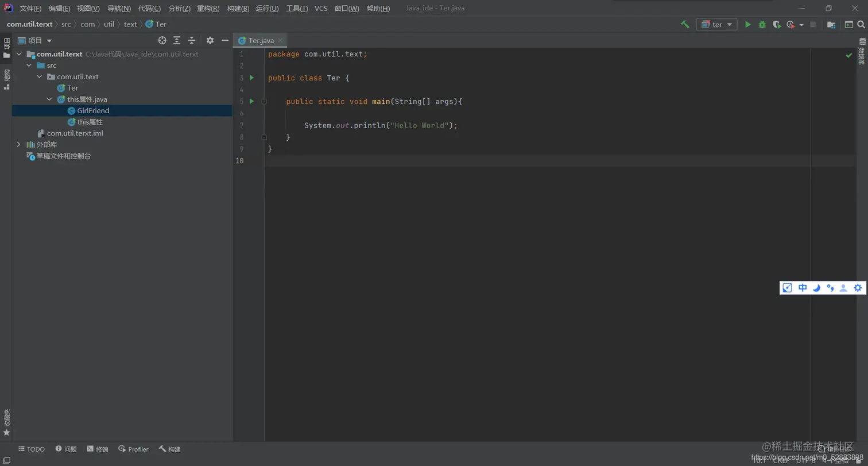
Task: Open 构建(B) menu
Action: tap(238, 9)
